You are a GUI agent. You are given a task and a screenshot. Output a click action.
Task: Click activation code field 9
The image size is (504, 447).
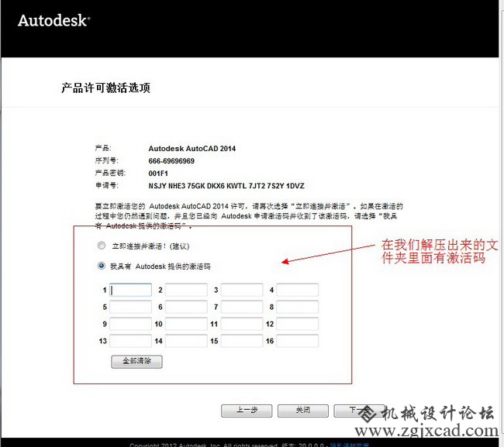(x=130, y=324)
